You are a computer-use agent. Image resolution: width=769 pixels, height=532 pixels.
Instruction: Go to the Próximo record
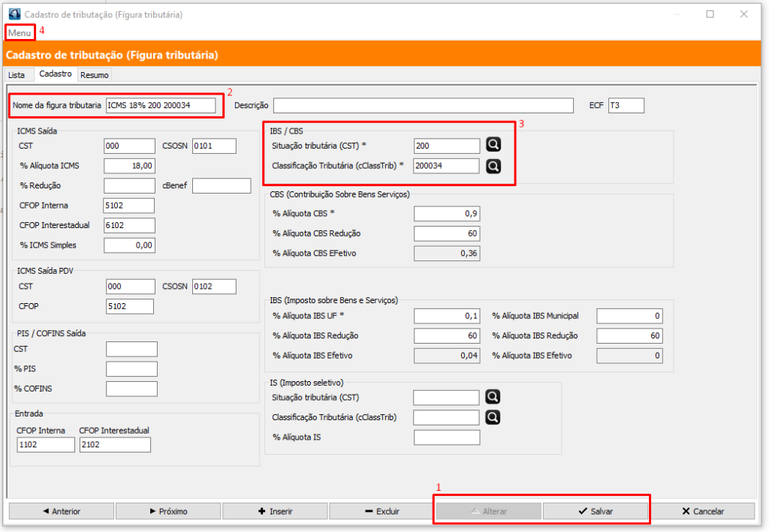pyautogui.click(x=167, y=511)
